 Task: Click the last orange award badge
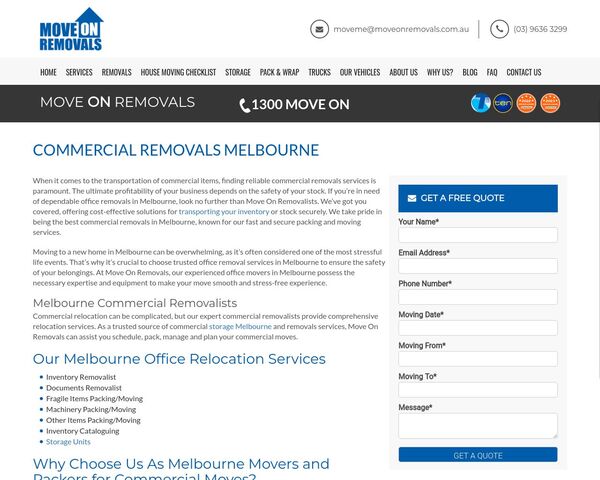[550, 103]
